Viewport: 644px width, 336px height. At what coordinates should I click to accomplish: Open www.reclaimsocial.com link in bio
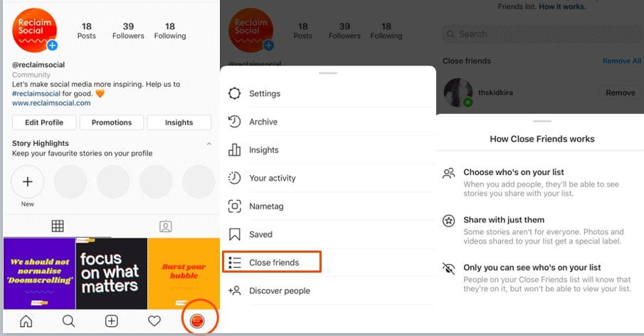(51, 103)
